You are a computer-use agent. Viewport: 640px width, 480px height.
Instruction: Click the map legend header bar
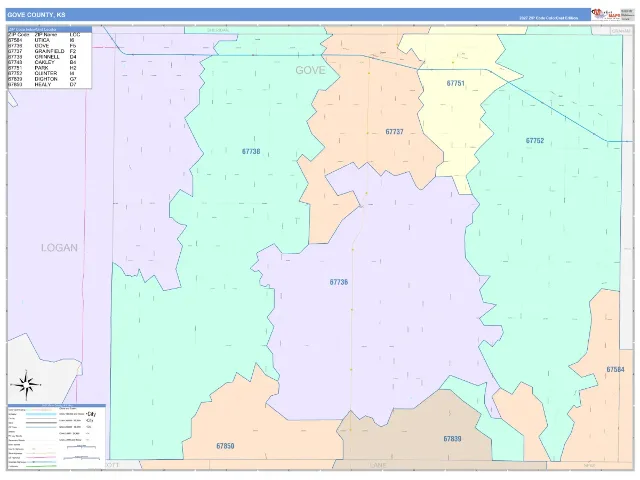click(56, 406)
